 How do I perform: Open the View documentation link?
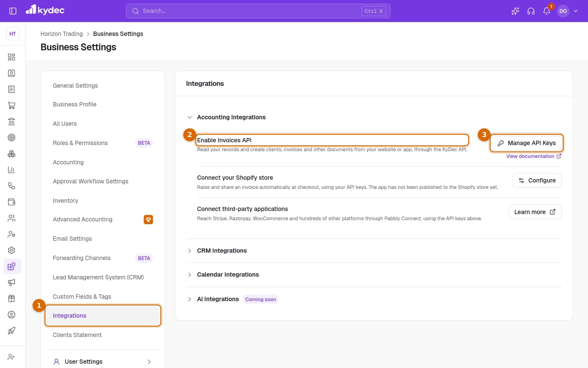(533, 156)
